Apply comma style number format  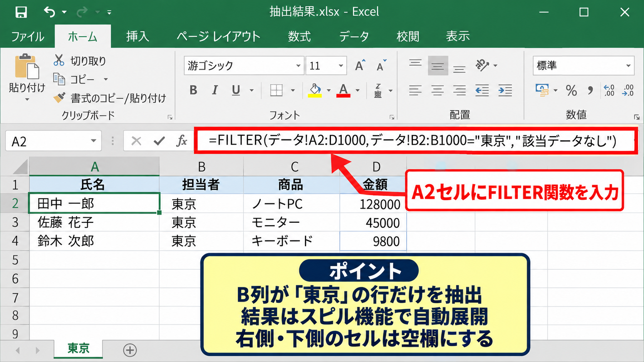pos(590,90)
